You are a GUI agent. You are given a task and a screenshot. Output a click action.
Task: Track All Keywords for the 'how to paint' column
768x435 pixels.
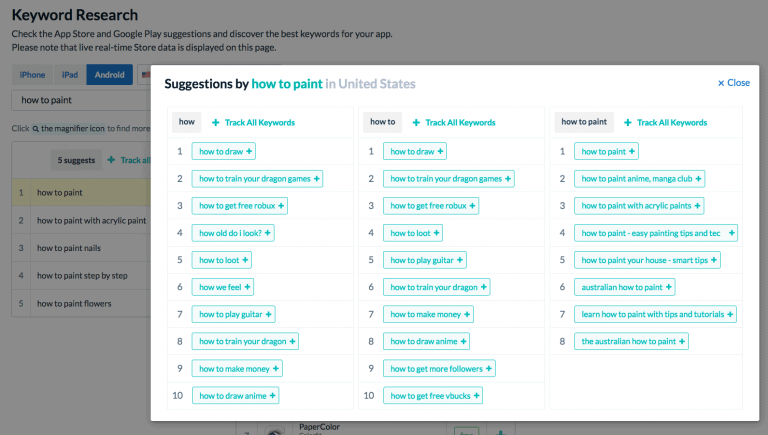(665, 122)
